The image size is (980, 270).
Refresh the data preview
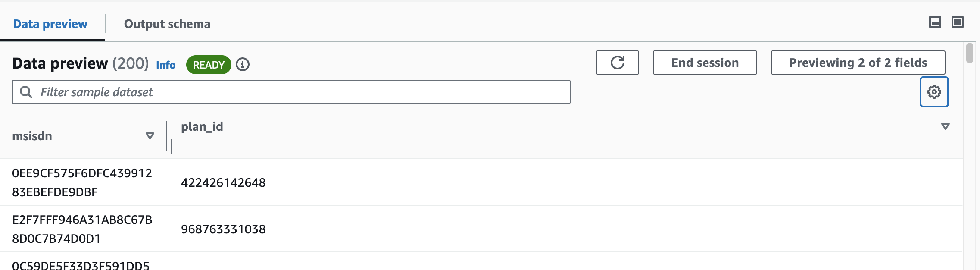(x=617, y=63)
